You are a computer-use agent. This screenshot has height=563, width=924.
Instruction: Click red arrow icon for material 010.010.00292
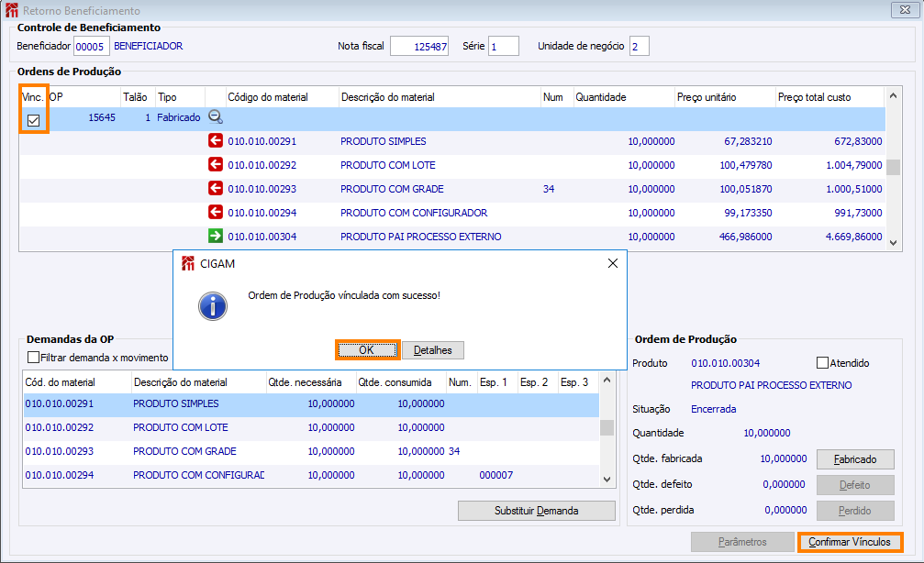tap(216, 165)
